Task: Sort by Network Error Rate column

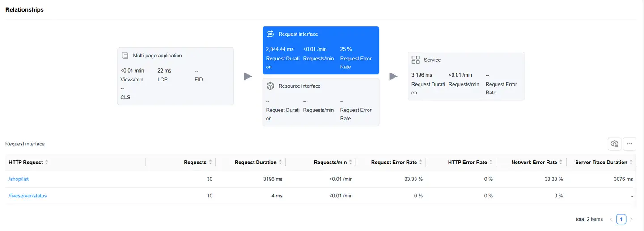Action: [x=561, y=163]
